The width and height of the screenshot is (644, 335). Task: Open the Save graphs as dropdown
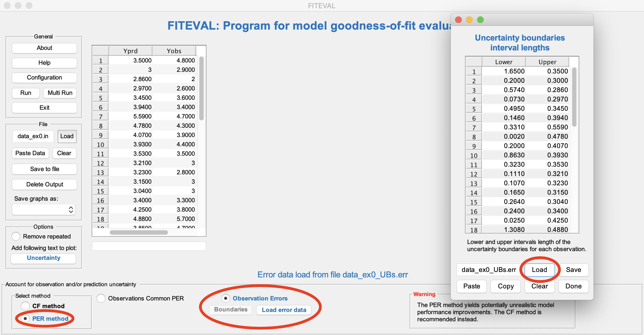point(44,210)
